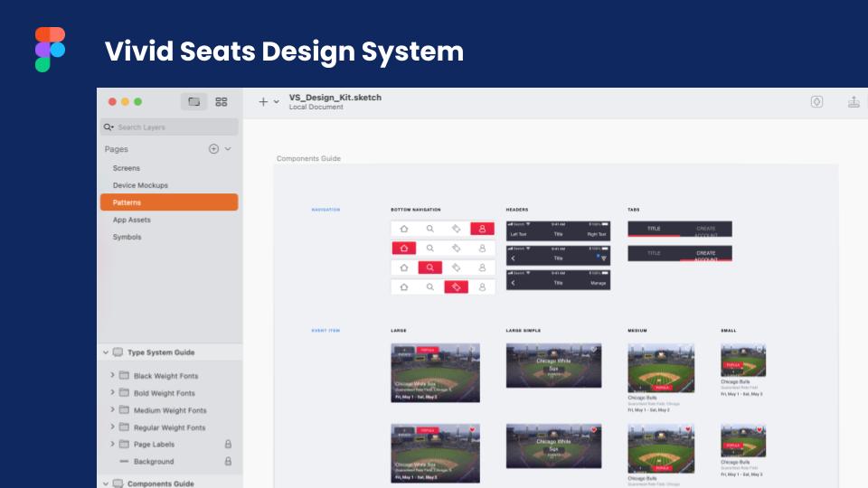Add a new page with plus icon
Image resolution: width=868 pixels, height=488 pixels.
213,149
